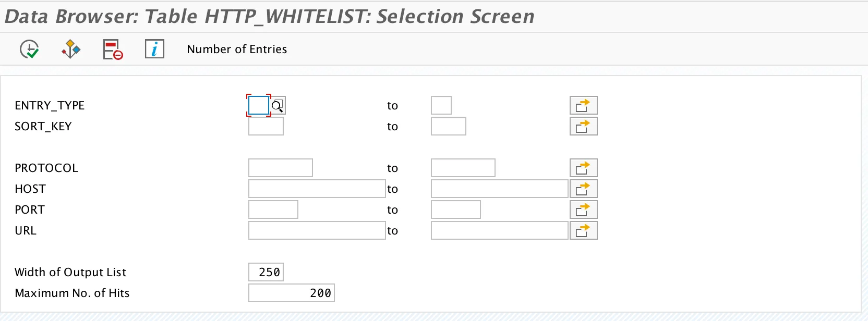Click the ENTRY_TYPE upper limit field
The height and width of the screenshot is (321, 868).
pos(441,106)
